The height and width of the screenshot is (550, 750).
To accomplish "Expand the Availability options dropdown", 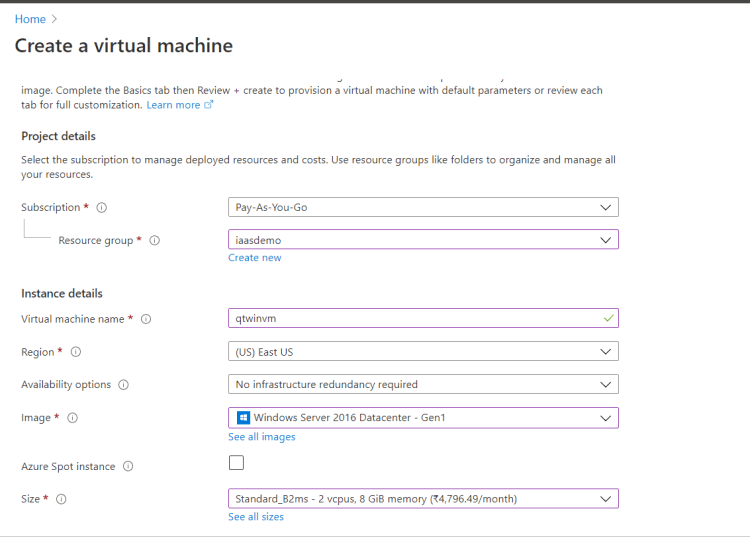I will tap(423, 384).
